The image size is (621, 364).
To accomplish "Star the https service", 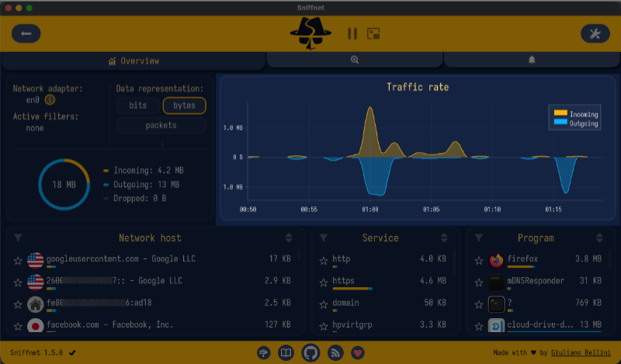I will click(x=324, y=283).
